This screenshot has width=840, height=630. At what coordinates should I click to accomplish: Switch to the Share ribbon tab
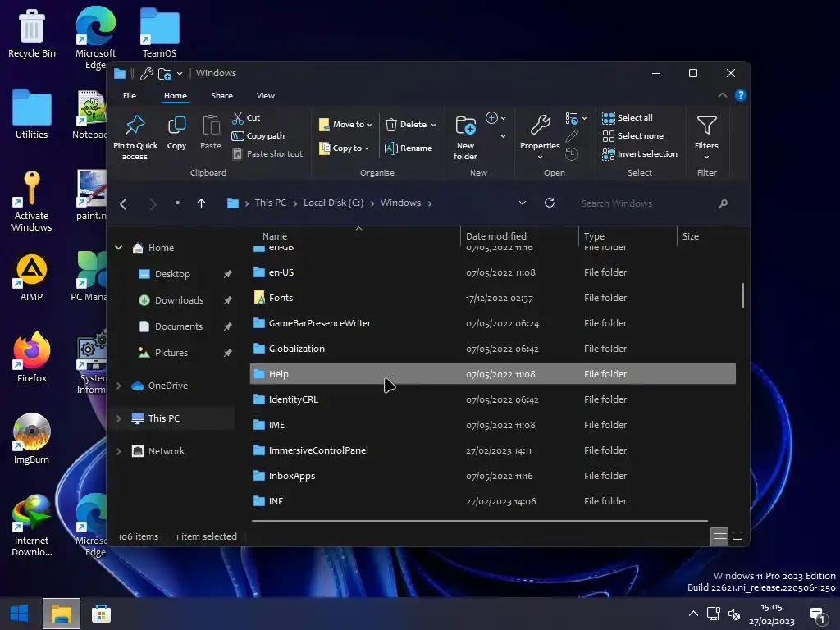(221, 95)
